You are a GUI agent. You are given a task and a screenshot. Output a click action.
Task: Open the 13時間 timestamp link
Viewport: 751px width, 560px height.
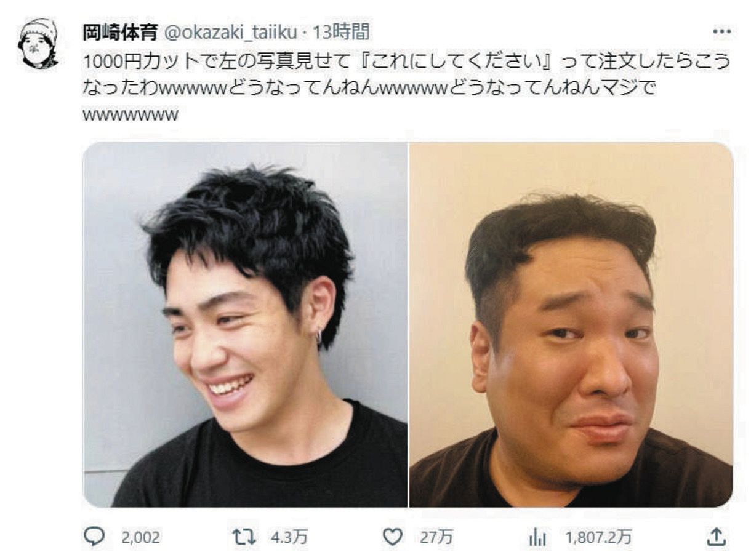[x=341, y=31]
